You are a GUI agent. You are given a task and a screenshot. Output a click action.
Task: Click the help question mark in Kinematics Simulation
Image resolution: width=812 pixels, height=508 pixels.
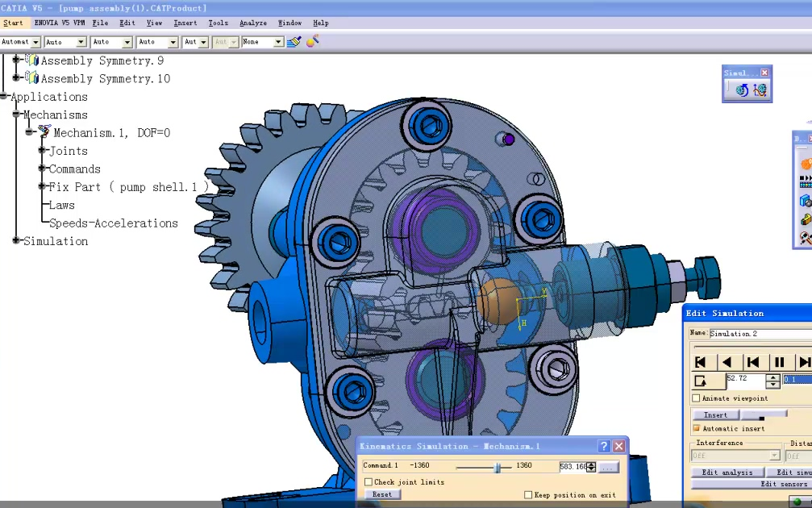[x=603, y=446]
